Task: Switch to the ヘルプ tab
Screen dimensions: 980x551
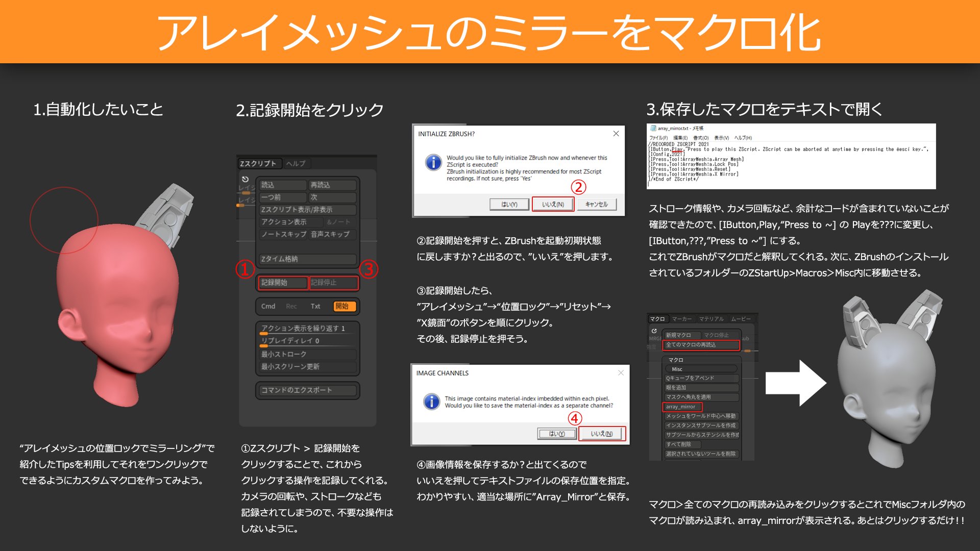Action: coord(296,163)
